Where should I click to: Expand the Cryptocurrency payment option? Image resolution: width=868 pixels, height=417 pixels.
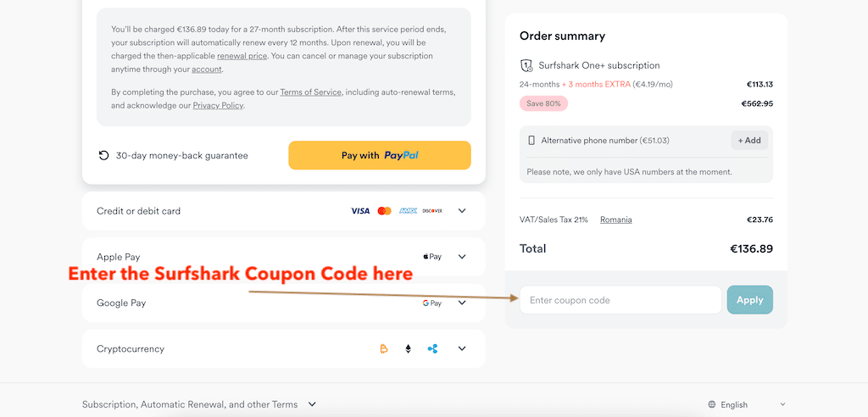462,348
